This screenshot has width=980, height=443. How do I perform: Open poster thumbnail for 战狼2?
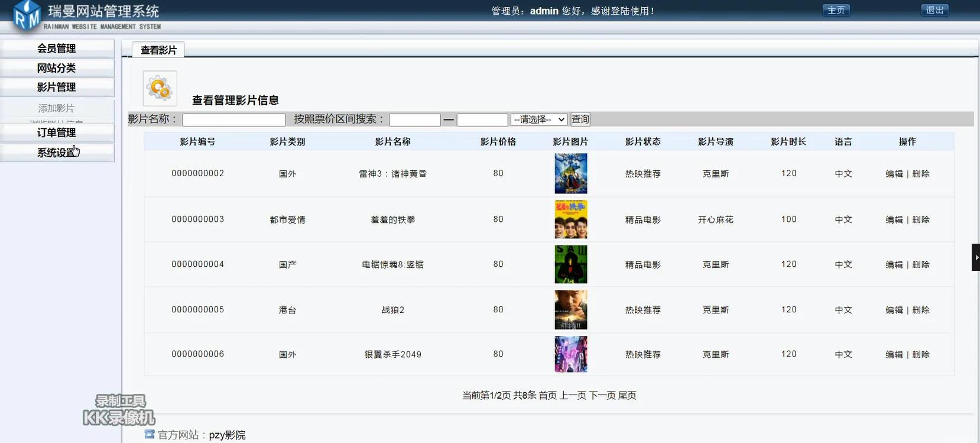pos(571,310)
